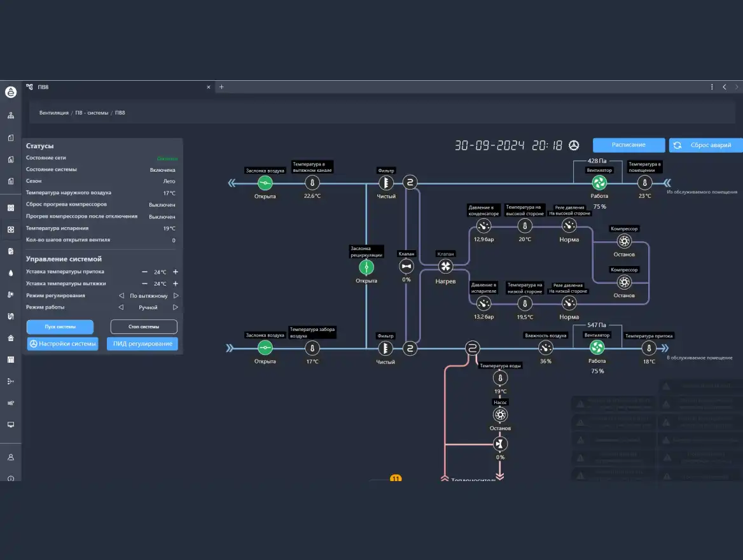743x560 pixels.
Task: Open the Нагрев valve icon
Action: click(445, 267)
